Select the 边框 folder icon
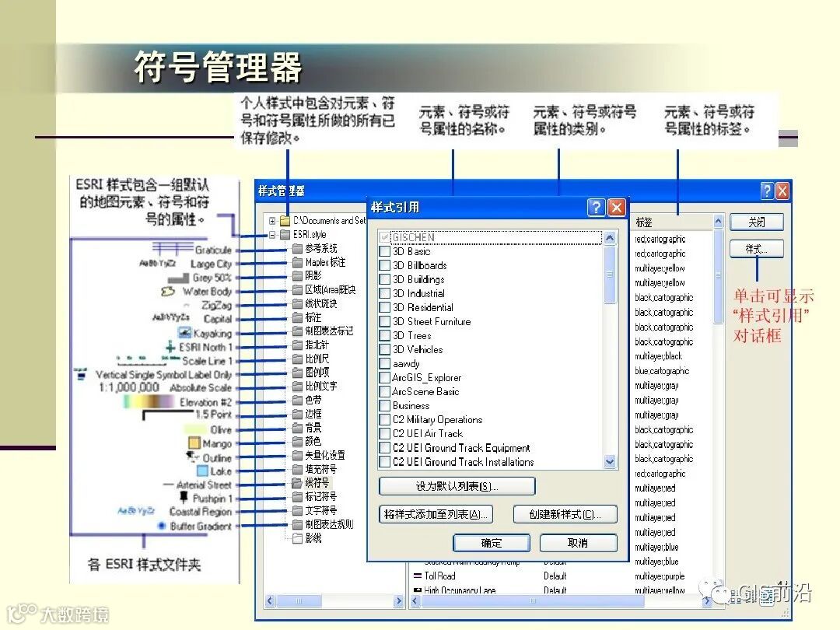Screen dimensions: 840x630 pyautogui.click(x=297, y=414)
